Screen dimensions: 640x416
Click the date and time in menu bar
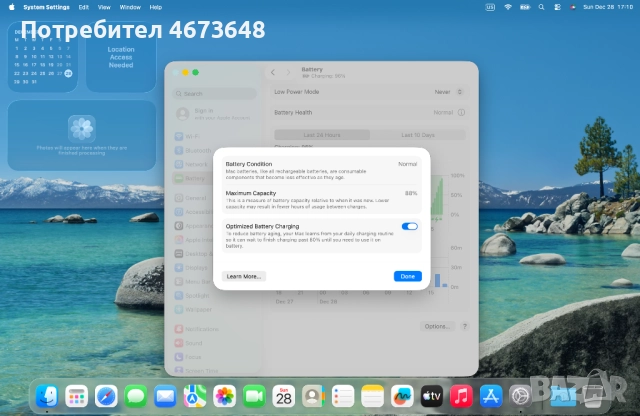pos(608,7)
